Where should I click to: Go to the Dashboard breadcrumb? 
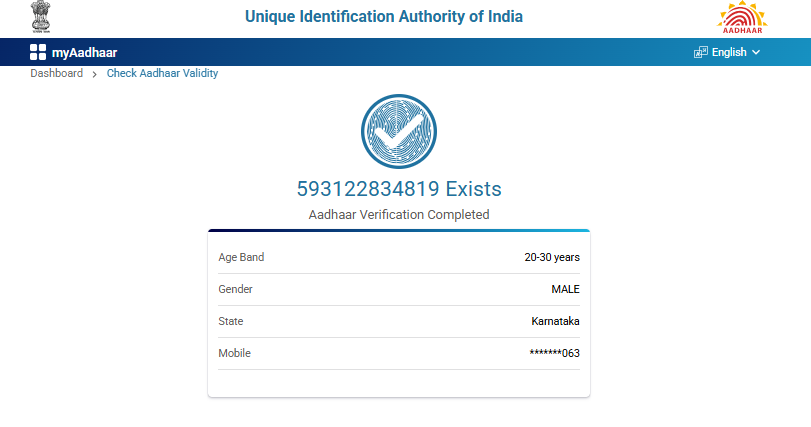(56, 73)
